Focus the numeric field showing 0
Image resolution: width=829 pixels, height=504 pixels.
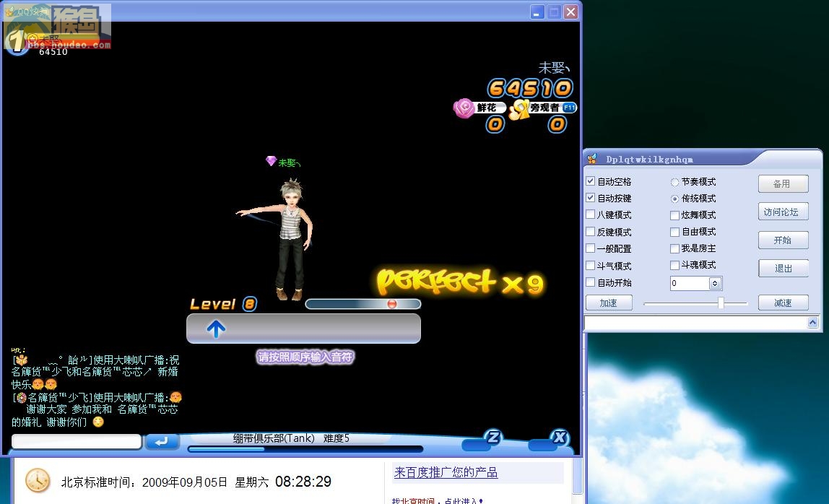point(690,284)
